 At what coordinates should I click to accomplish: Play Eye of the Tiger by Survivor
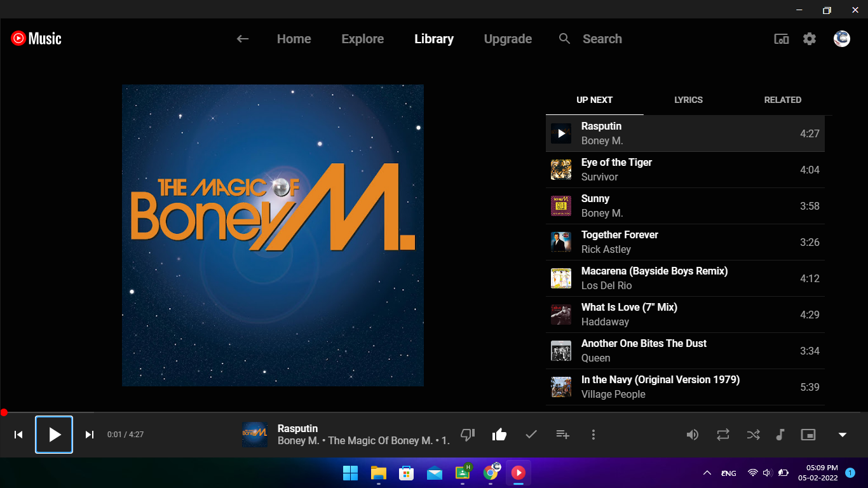tap(616, 169)
